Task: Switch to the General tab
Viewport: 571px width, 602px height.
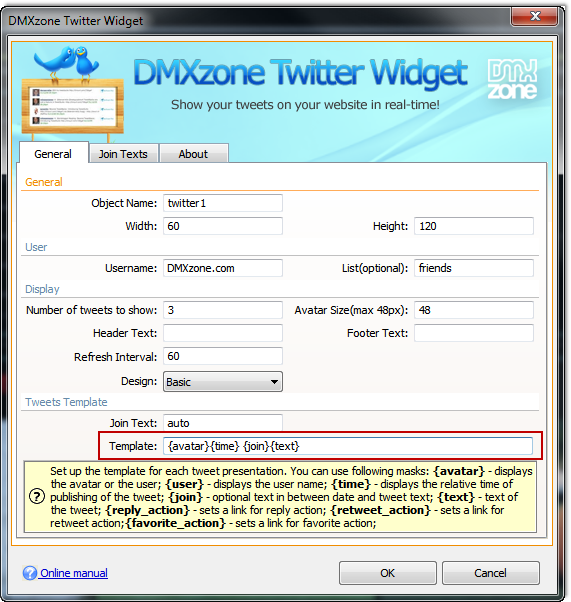Action: point(53,154)
